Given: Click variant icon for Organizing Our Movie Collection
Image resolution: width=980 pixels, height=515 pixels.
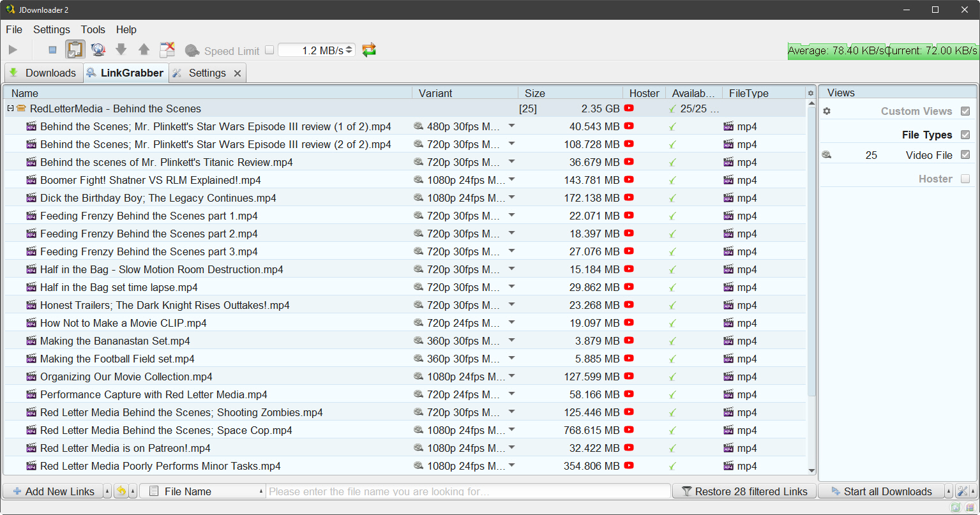Looking at the screenshot, I should (419, 376).
